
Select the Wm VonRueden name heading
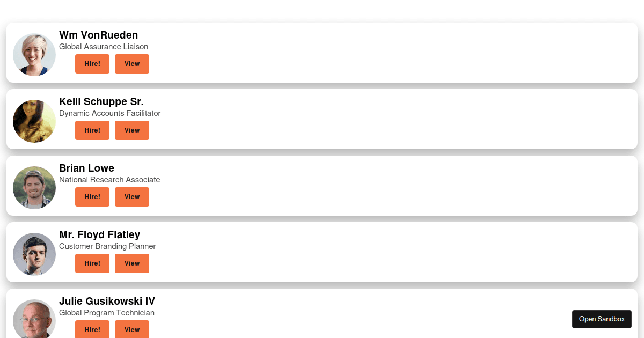99,35
